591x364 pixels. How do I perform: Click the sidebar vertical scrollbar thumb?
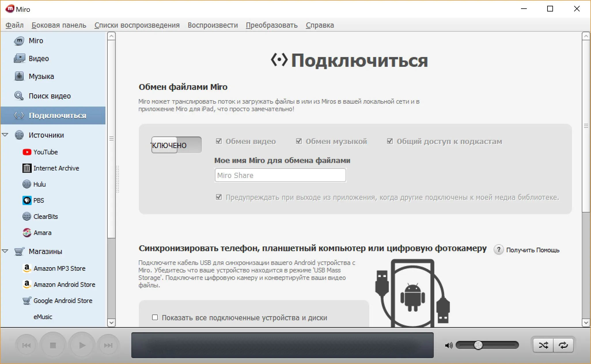tap(111, 139)
